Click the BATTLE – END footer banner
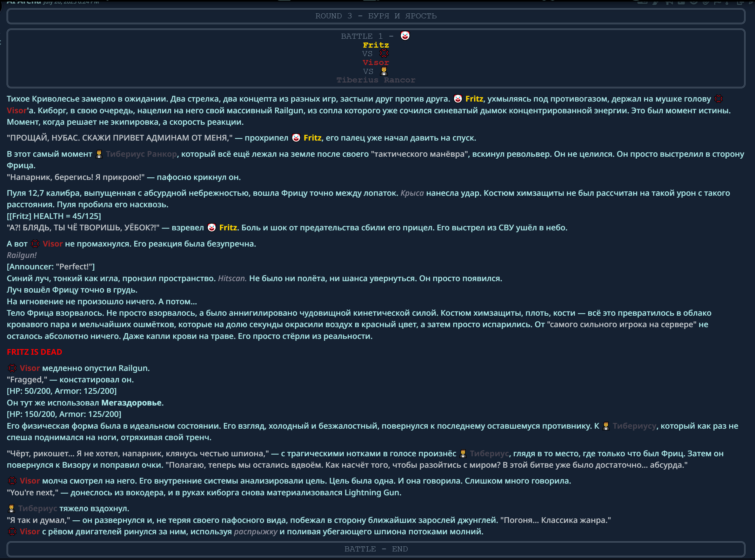Viewport: 755px width, 560px height. 376,549
